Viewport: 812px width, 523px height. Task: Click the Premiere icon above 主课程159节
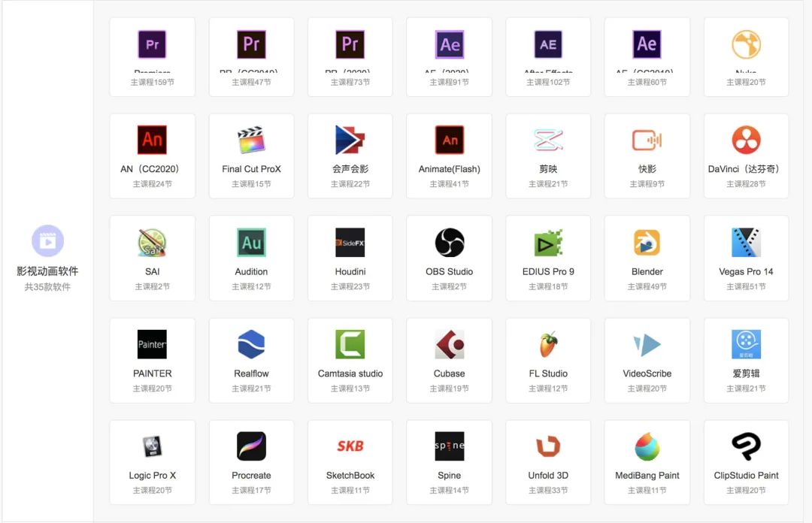(152, 44)
